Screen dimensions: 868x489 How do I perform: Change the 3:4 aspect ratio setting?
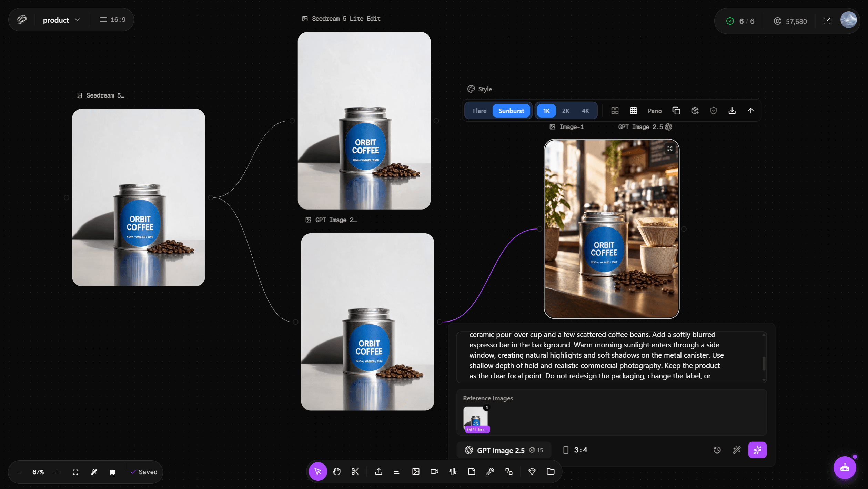575,450
